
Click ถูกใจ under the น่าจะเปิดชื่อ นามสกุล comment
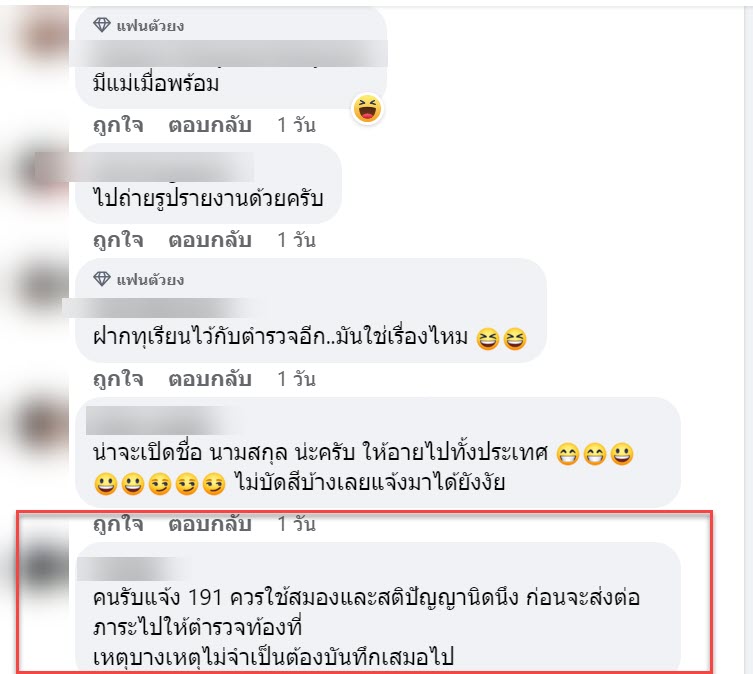tap(118, 524)
